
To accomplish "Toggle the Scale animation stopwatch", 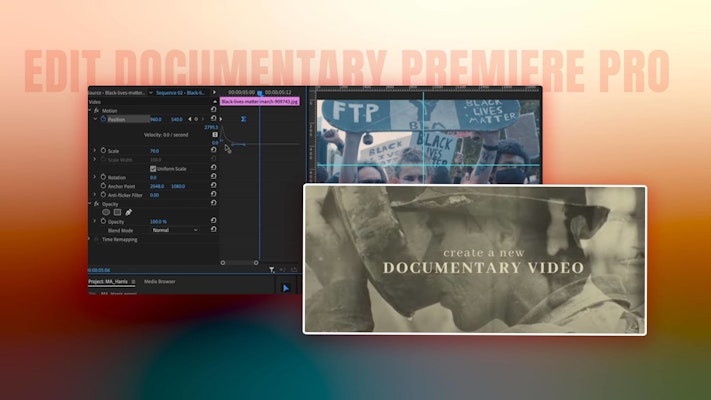I will click(x=103, y=151).
